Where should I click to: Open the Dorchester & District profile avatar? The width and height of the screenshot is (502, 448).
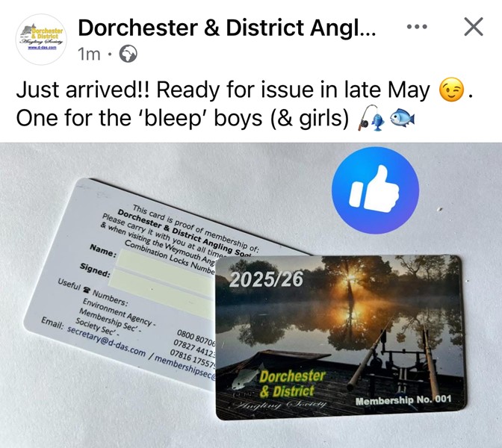tap(41, 40)
